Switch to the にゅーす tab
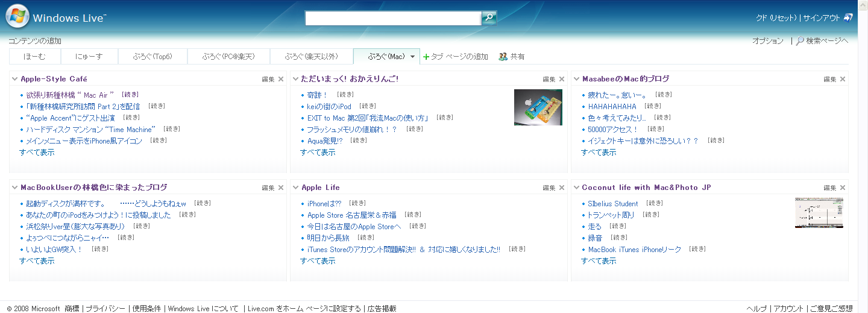868x313 pixels. [x=89, y=57]
